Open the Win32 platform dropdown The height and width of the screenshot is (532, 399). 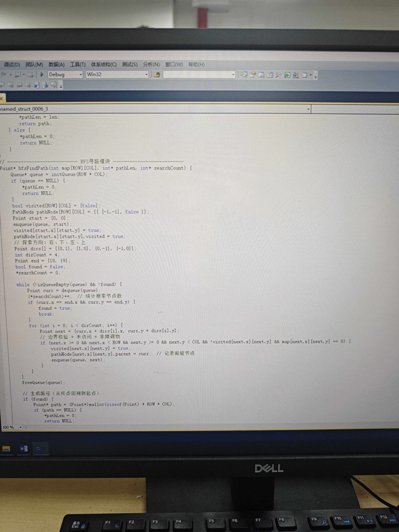click(146, 75)
